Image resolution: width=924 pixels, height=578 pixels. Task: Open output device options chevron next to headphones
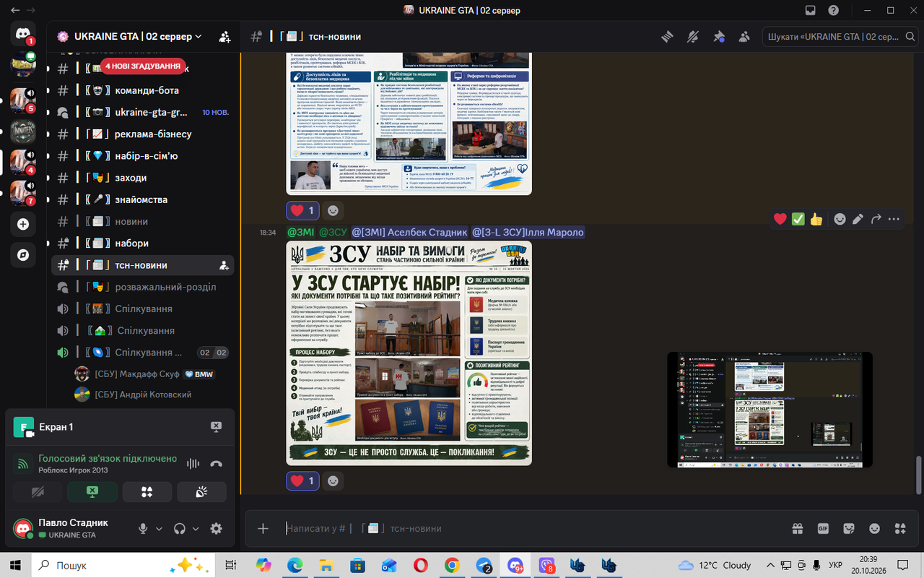(195, 529)
